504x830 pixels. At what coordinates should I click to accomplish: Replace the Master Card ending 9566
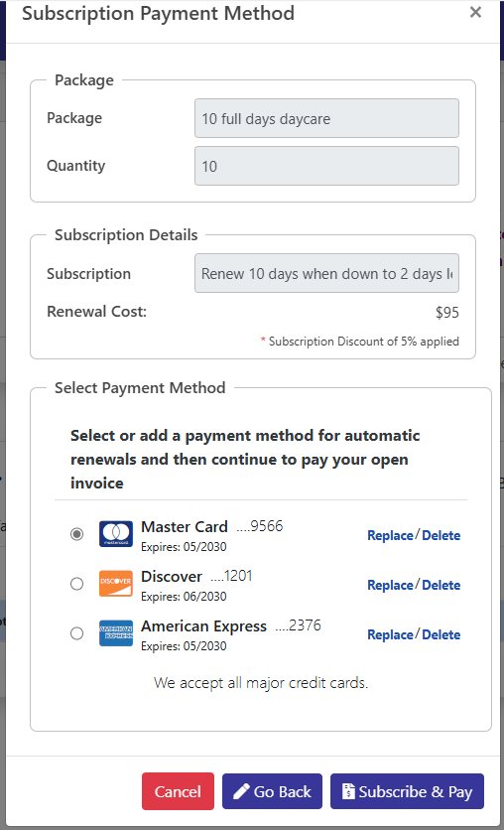click(390, 535)
